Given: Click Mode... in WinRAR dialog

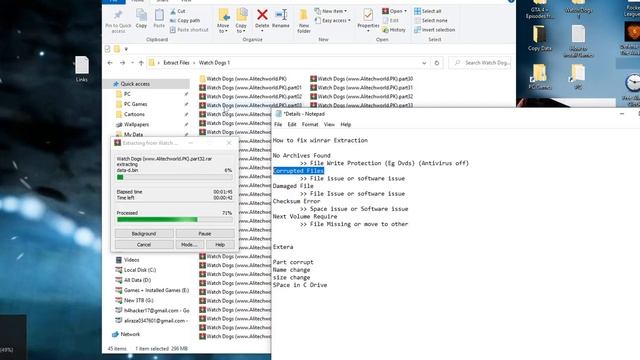Looking at the screenshot, I should [x=189, y=244].
